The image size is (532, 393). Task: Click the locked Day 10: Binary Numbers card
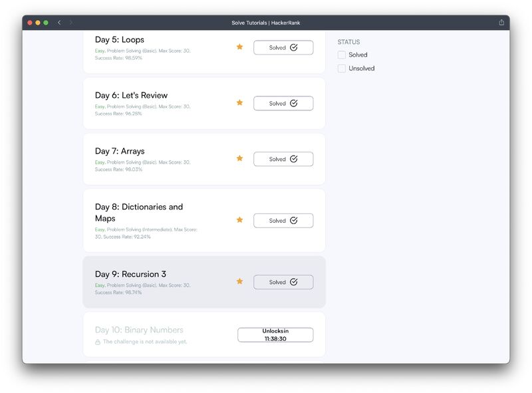[x=204, y=334]
